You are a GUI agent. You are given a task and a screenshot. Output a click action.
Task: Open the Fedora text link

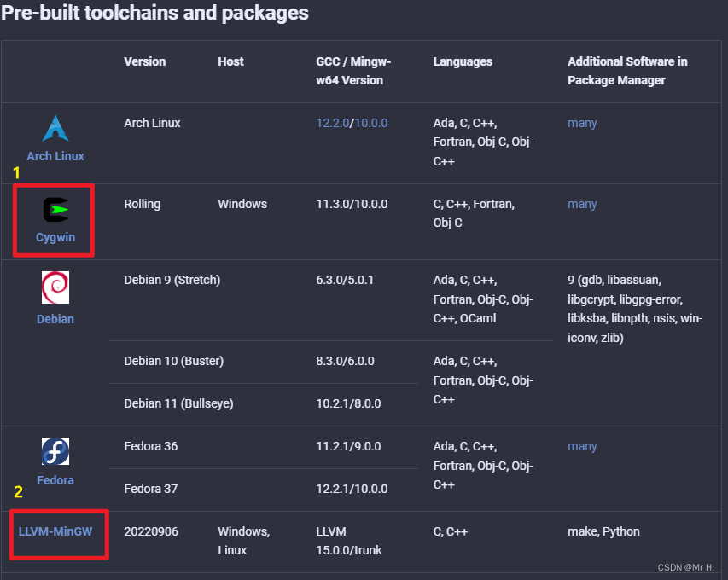(x=55, y=480)
